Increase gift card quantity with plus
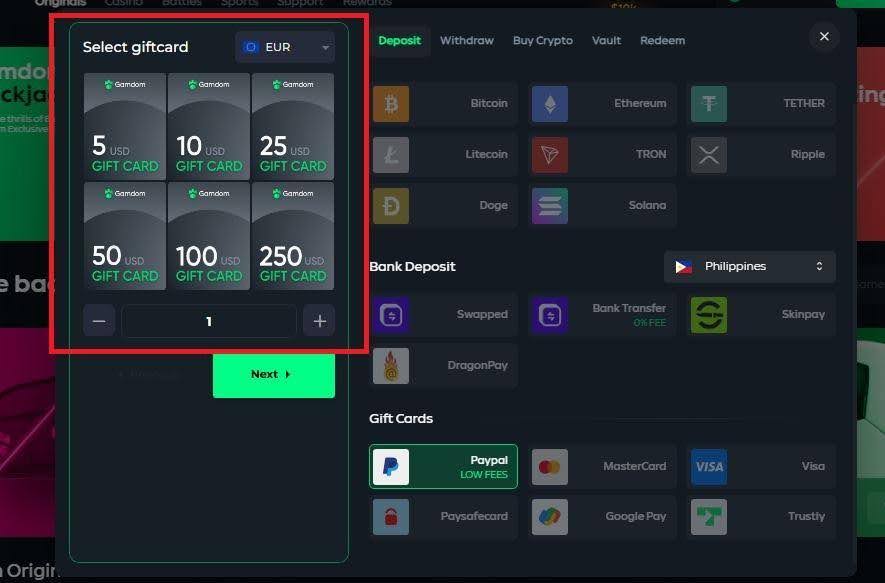885x583 pixels. (x=319, y=322)
